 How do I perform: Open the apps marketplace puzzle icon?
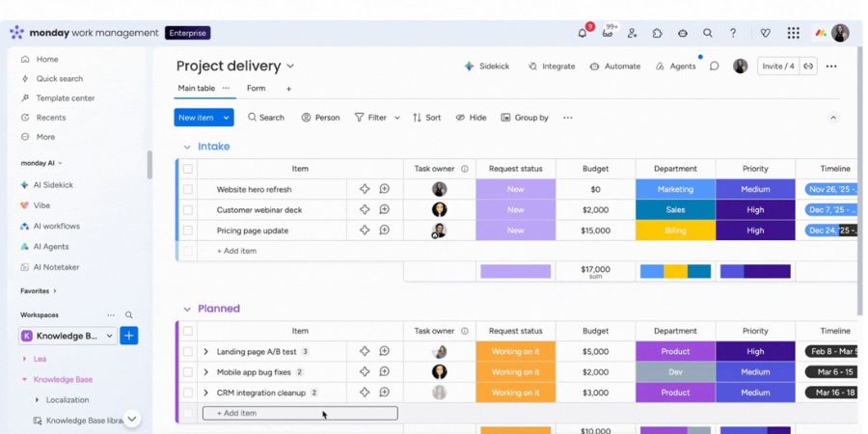(657, 33)
